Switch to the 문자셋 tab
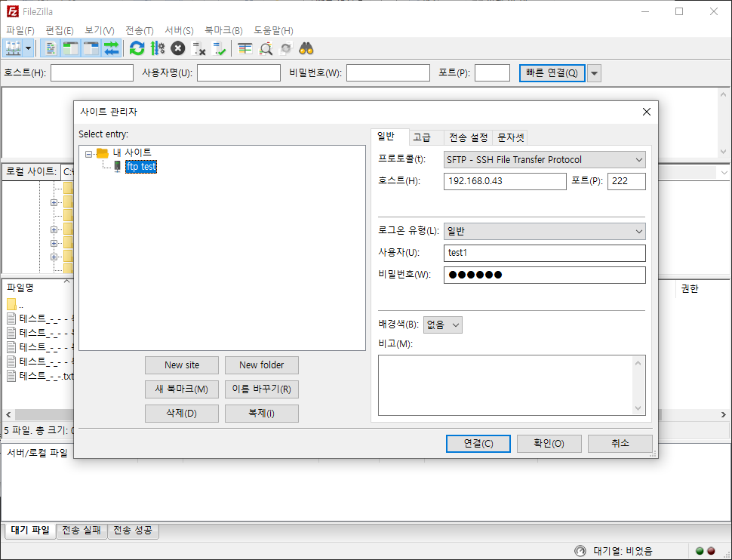The width and height of the screenshot is (732, 560). click(x=510, y=137)
